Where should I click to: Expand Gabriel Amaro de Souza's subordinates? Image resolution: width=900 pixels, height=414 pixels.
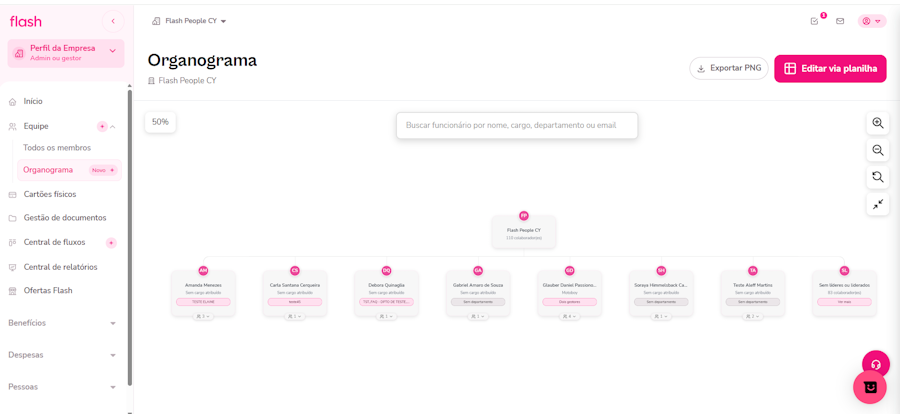tap(478, 316)
